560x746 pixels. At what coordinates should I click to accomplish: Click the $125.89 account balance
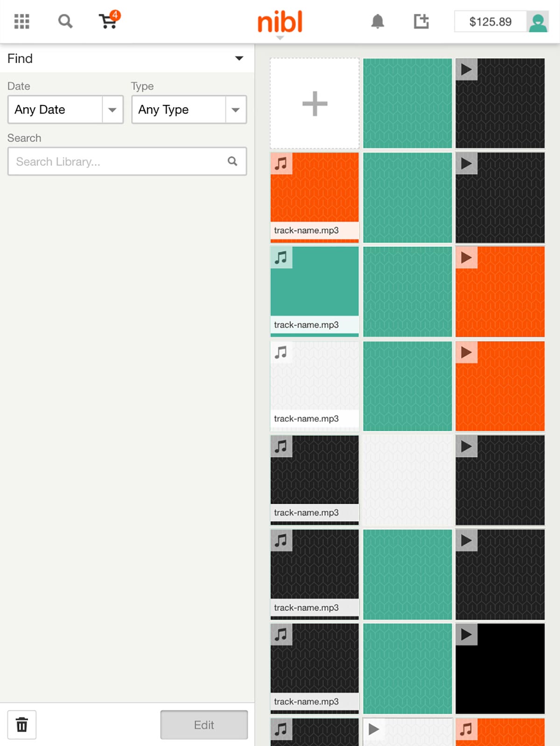tap(490, 22)
